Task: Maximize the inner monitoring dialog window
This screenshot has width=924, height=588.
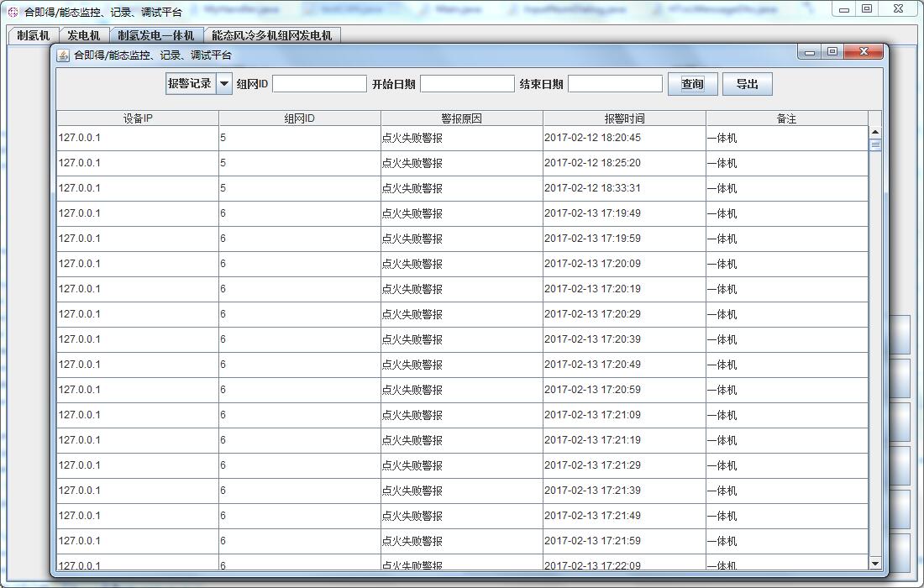Action: point(832,52)
